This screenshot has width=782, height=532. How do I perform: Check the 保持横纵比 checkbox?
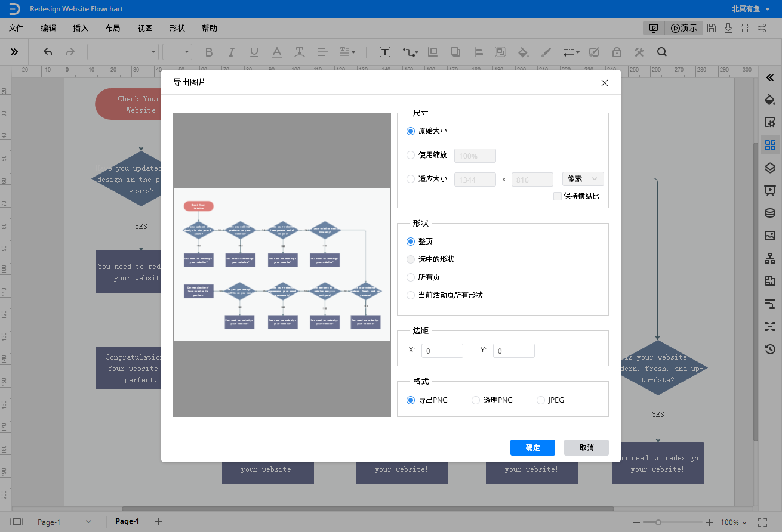(x=558, y=196)
